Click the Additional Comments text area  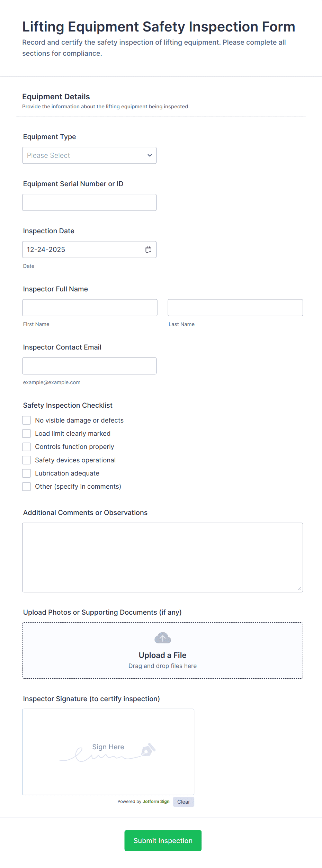[x=162, y=557]
